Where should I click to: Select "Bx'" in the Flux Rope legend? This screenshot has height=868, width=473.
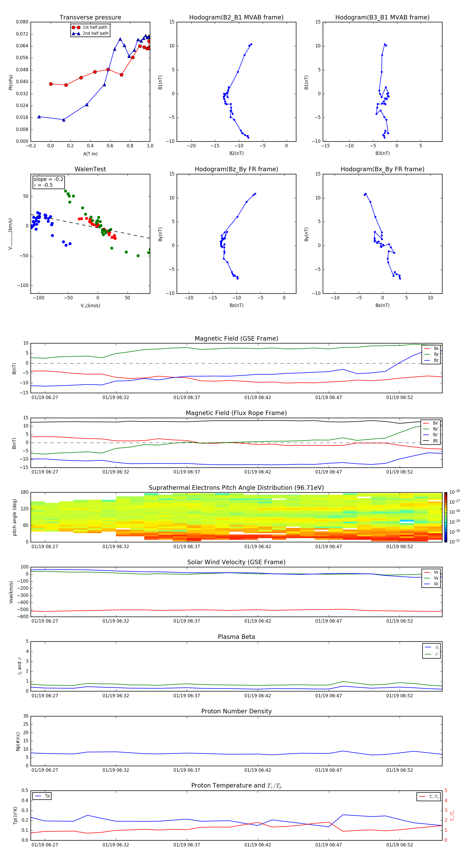click(x=431, y=423)
